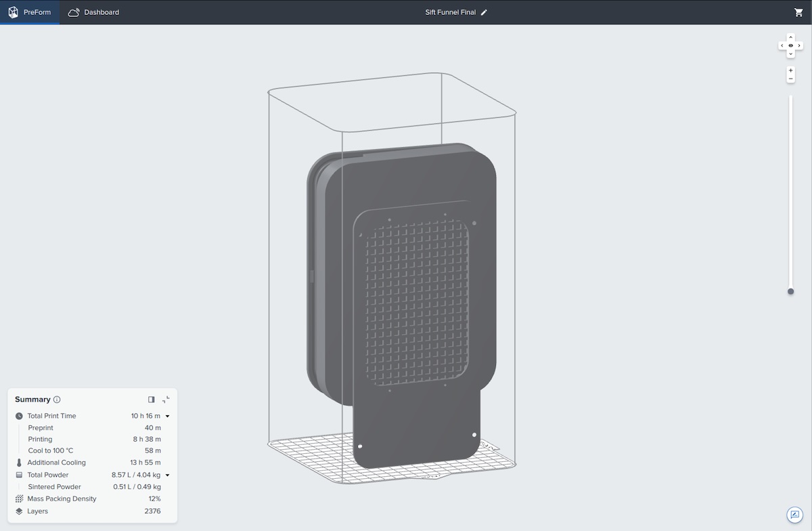Collapse the Summary panel
Viewport: 812px width, 531px height.
pyautogui.click(x=165, y=400)
